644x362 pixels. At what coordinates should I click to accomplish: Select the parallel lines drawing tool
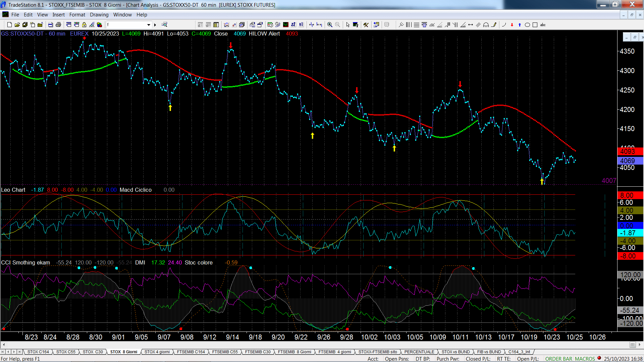[x=478, y=25]
